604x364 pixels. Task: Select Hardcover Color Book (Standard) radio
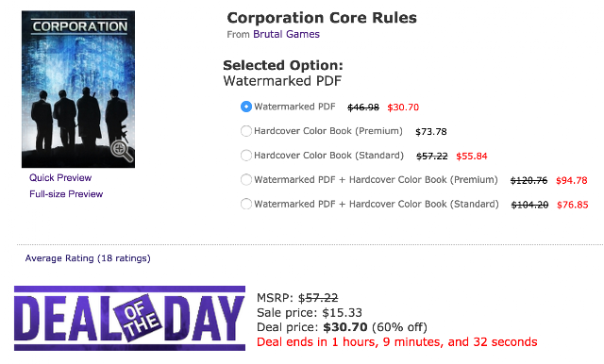point(246,156)
